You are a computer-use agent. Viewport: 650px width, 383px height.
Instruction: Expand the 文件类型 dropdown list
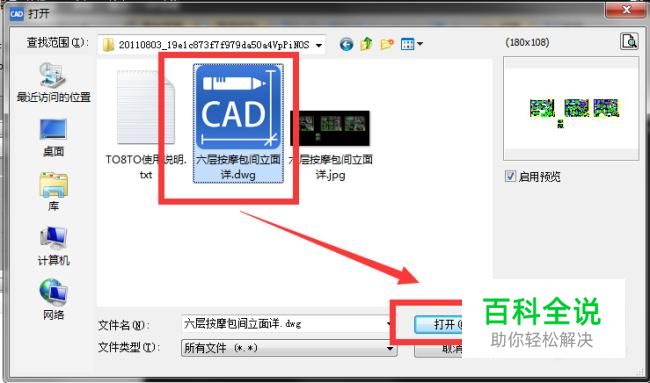(390, 348)
